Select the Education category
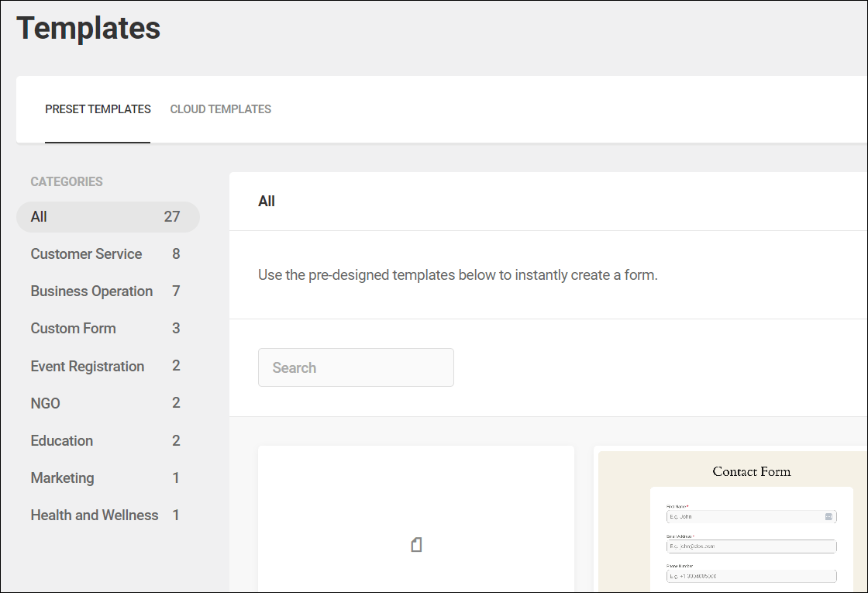 point(61,440)
